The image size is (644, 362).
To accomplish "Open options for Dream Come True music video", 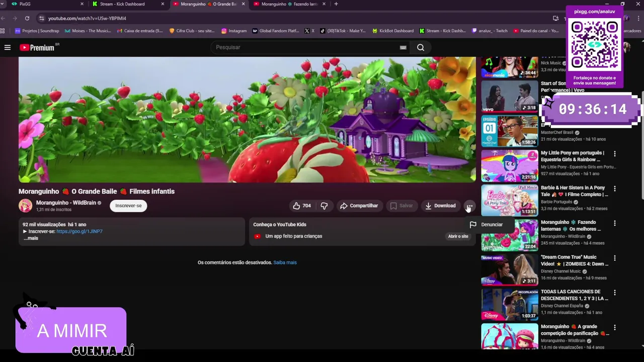I will click(614, 258).
